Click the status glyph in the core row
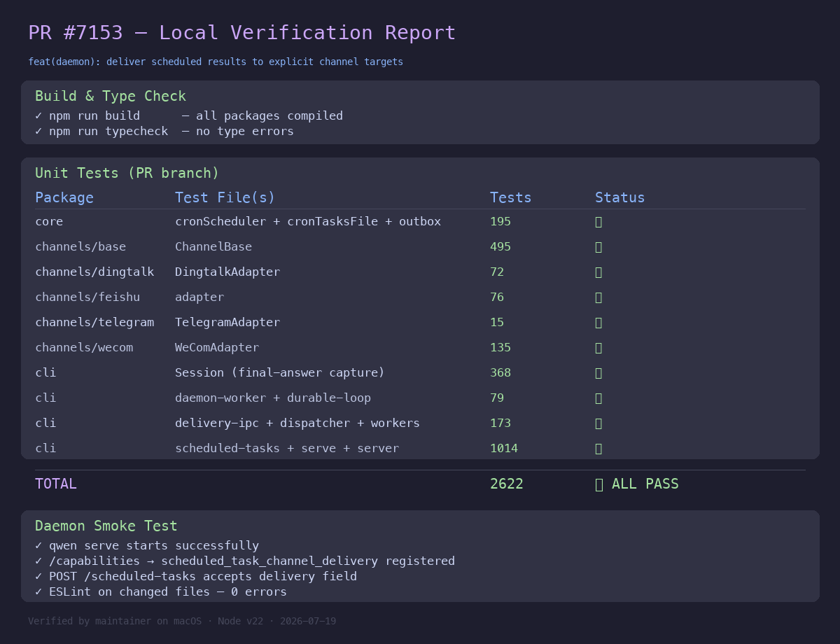Screen dimensions: 840x644 598,222
